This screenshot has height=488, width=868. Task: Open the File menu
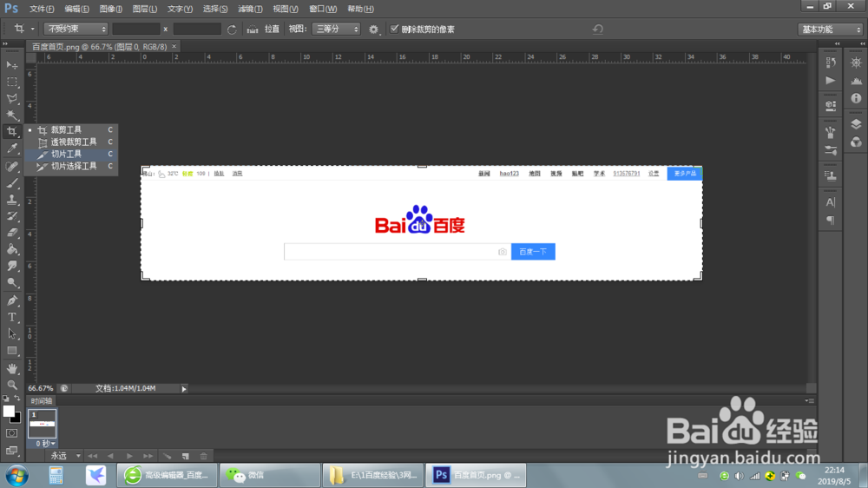tap(42, 9)
